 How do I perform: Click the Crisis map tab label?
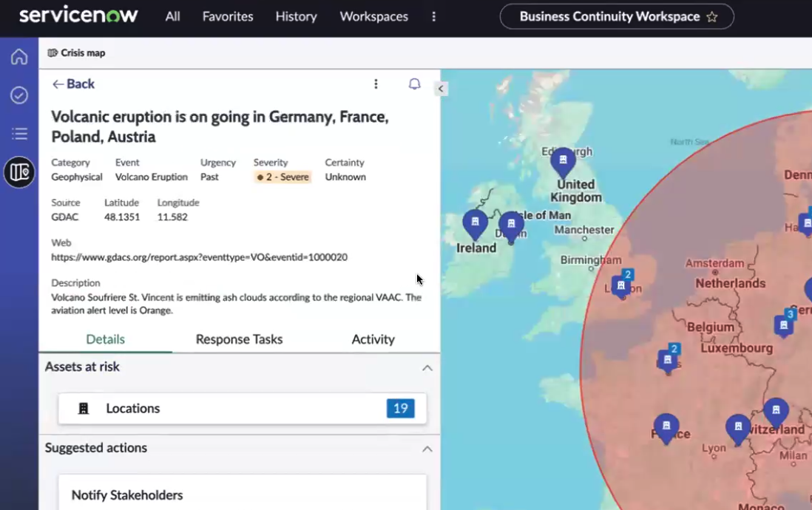pyautogui.click(x=83, y=52)
